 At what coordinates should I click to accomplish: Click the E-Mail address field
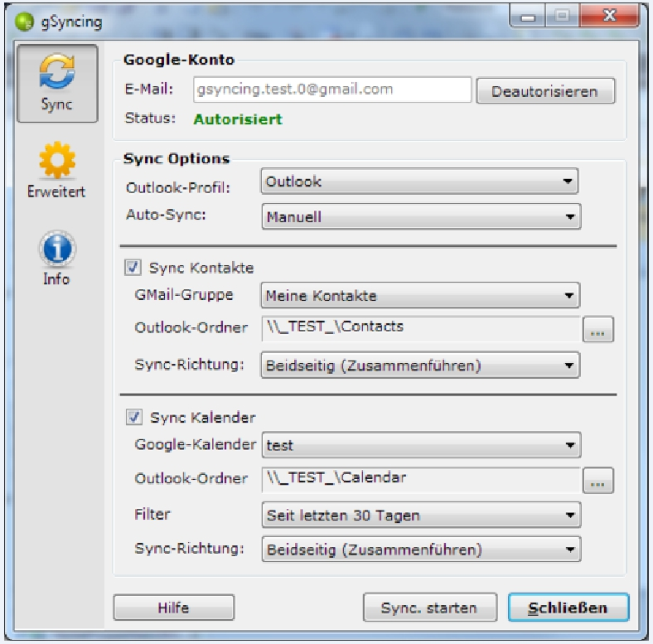pyautogui.click(x=332, y=90)
